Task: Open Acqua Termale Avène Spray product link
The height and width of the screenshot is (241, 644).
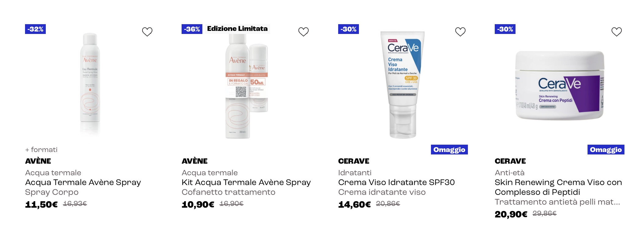Action: coord(83,182)
